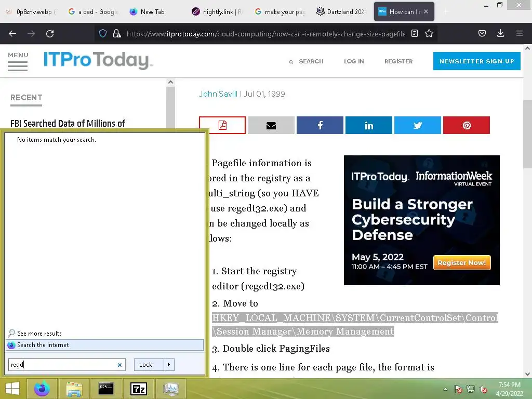Open author John Savill's page
Viewport: 532px width, 399px height.
(x=218, y=94)
